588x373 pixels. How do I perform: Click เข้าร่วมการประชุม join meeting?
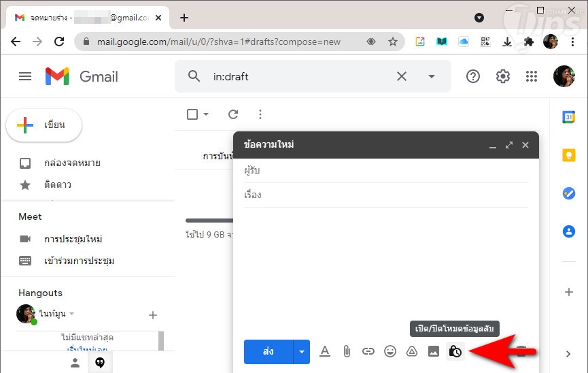pyautogui.click(x=79, y=261)
